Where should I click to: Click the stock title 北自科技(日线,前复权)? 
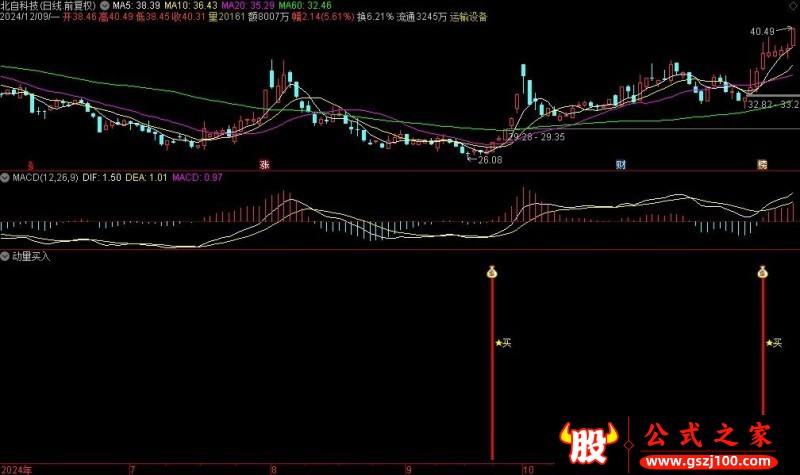point(48,6)
